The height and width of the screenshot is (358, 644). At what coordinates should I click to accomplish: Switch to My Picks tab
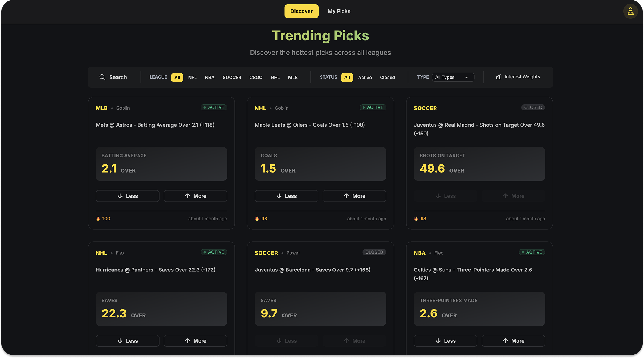pyautogui.click(x=339, y=11)
